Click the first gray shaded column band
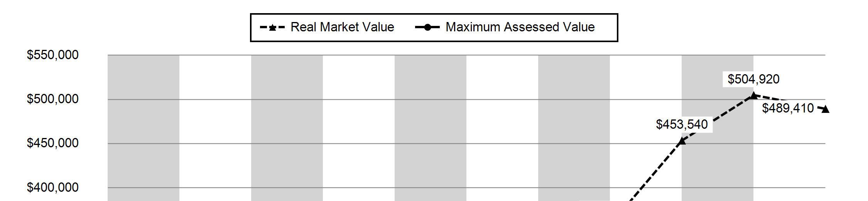Viewport: 868px width, 201px height. 144,128
